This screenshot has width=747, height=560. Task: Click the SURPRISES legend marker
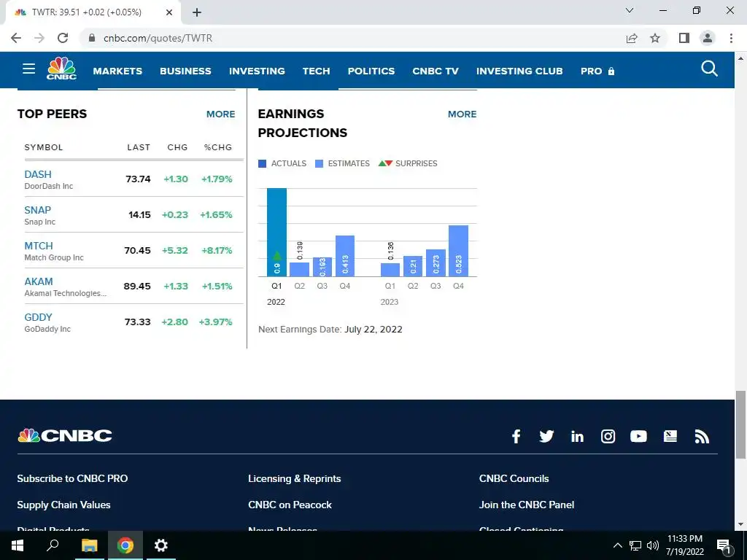tap(385, 163)
